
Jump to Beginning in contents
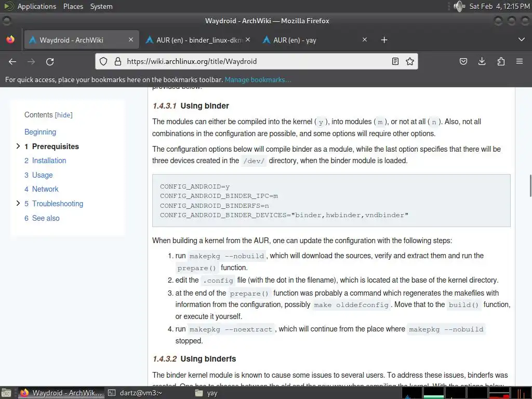tap(40, 132)
